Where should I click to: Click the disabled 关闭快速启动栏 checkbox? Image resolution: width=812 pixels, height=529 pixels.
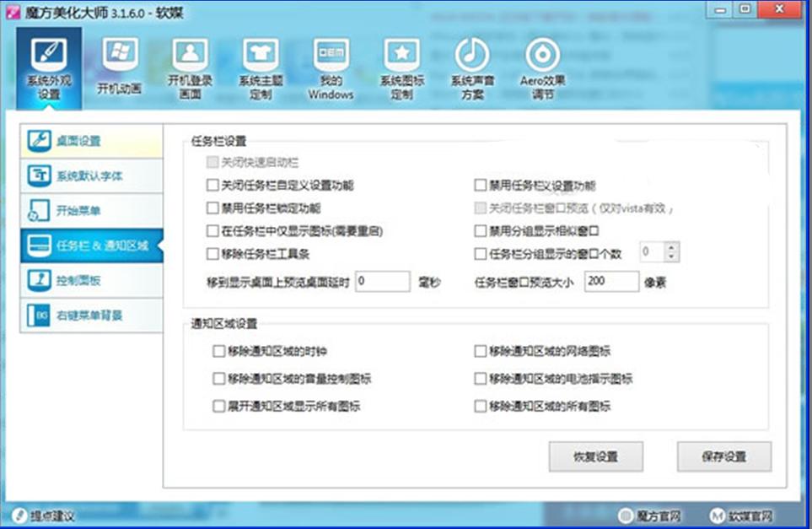pyautogui.click(x=212, y=162)
